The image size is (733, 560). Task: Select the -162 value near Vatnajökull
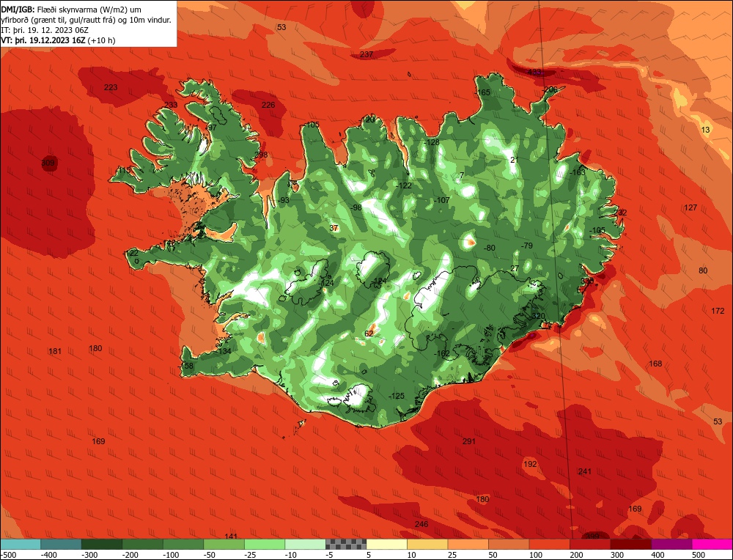442,353
